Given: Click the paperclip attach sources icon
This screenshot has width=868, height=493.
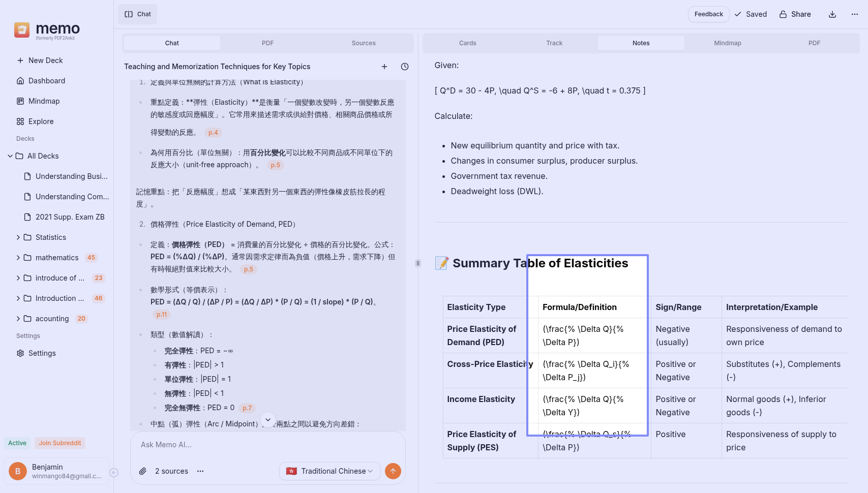Looking at the screenshot, I should pyautogui.click(x=143, y=471).
